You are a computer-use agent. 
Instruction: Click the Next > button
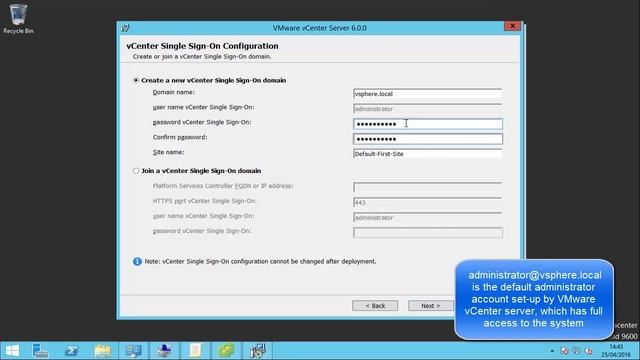click(431, 306)
